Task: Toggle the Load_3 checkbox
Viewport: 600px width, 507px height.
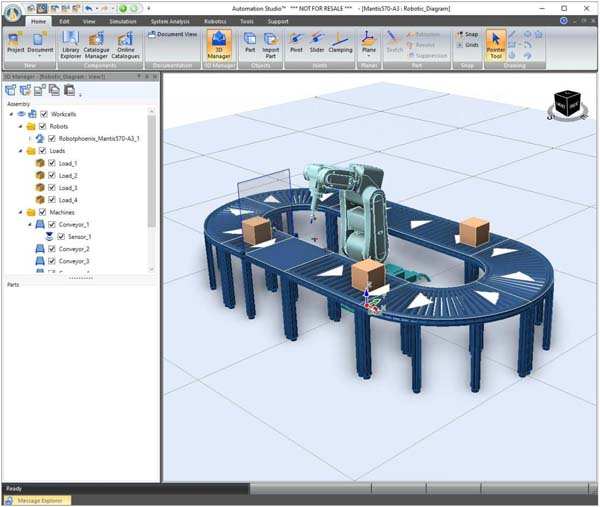Action: (x=52, y=188)
